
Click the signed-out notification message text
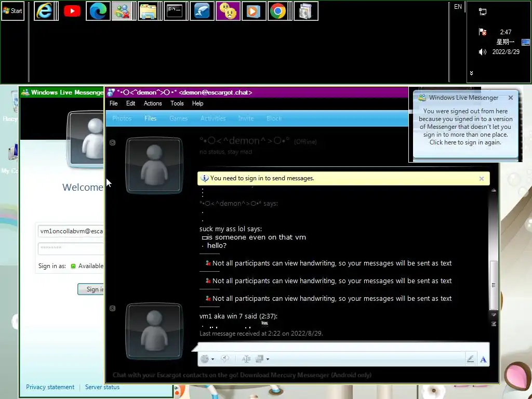(465, 127)
